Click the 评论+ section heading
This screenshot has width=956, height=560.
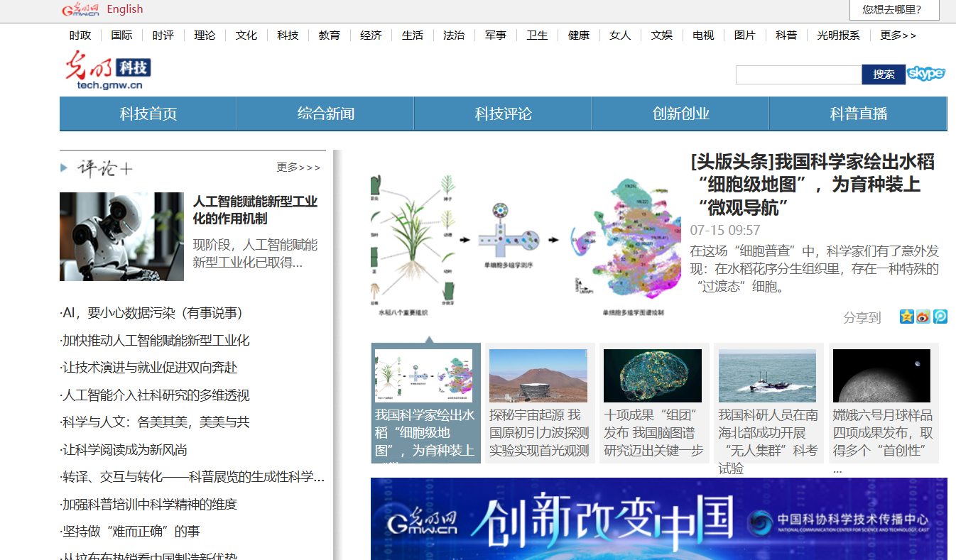pyautogui.click(x=104, y=168)
